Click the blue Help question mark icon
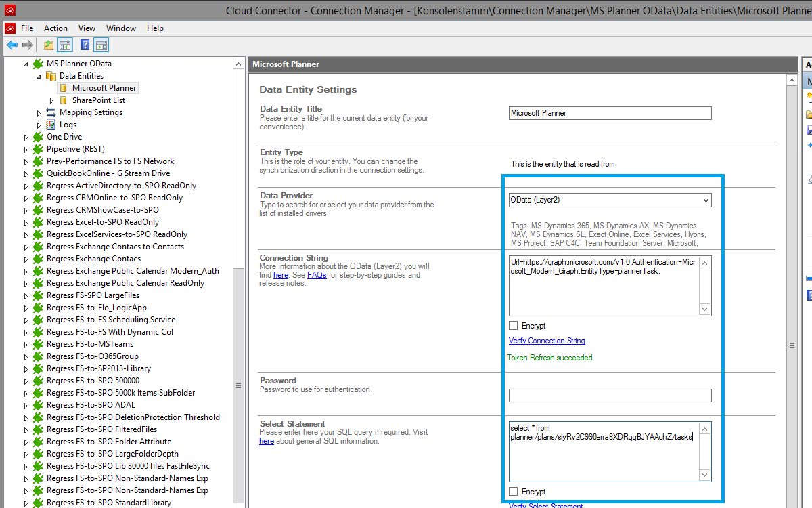The width and height of the screenshot is (812, 508). [x=85, y=45]
